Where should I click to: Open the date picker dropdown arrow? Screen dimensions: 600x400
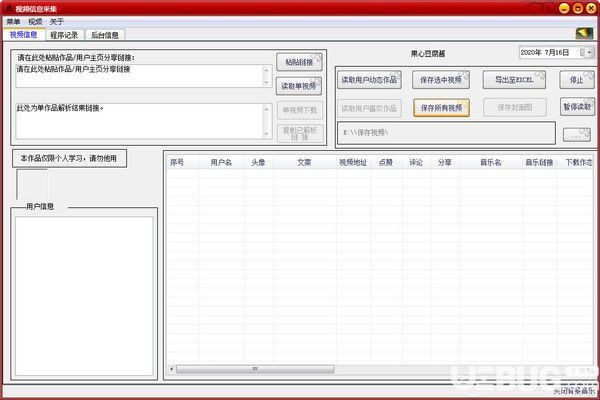point(590,52)
